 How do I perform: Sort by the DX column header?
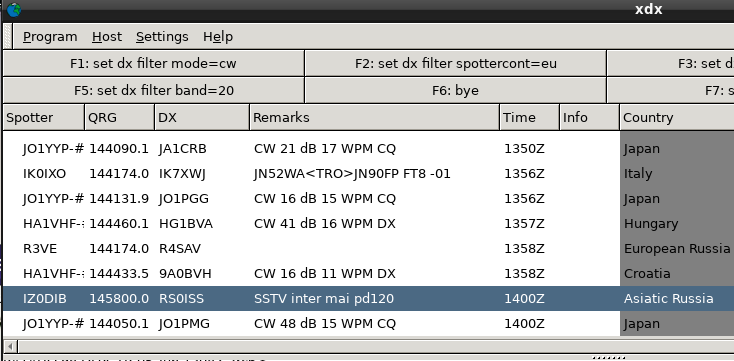tap(202, 118)
